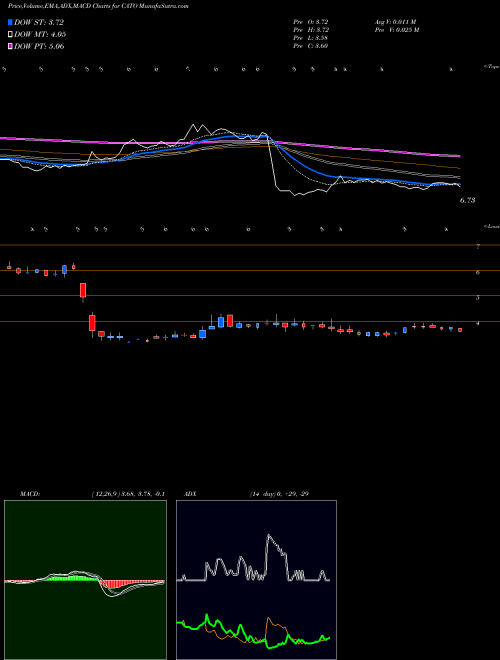
Task: Click the price axis label 7
Action: pyautogui.click(x=478, y=247)
